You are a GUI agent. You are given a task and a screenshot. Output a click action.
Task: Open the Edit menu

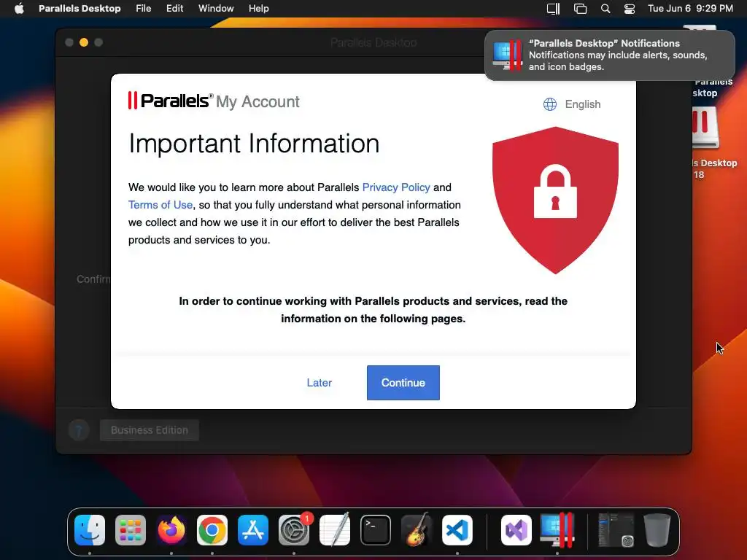tap(174, 9)
